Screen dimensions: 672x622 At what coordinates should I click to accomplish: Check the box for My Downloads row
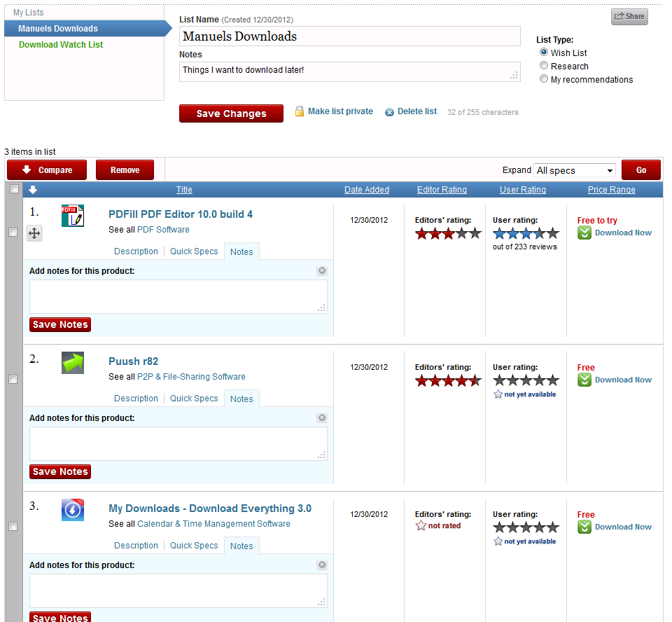[x=13, y=527]
